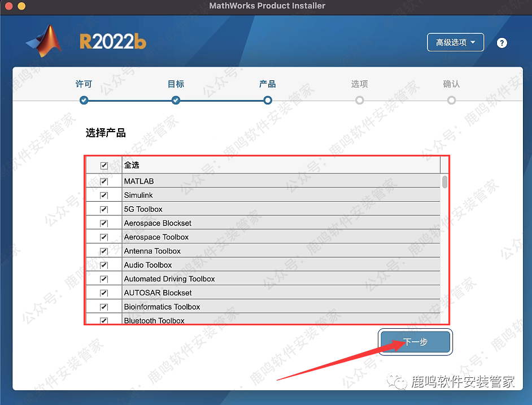Click the 选项 step circle
Image resolution: width=532 pixels, height=405 pixels.
[359, 101]
